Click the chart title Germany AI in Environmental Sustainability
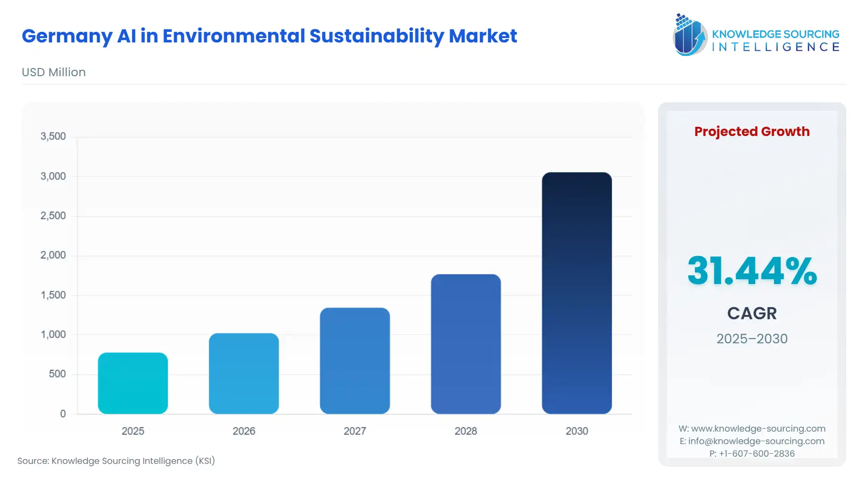This screenshot has width=868, height=488. (269, 36)
